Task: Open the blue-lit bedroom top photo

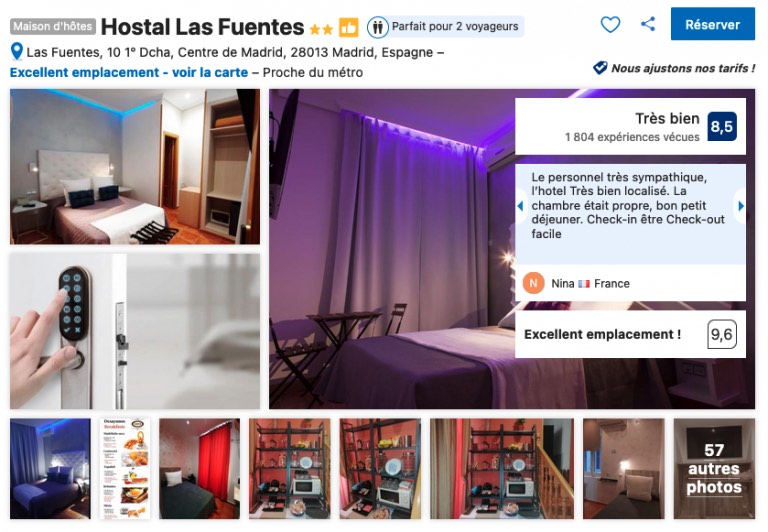Action: coord(135,167)
